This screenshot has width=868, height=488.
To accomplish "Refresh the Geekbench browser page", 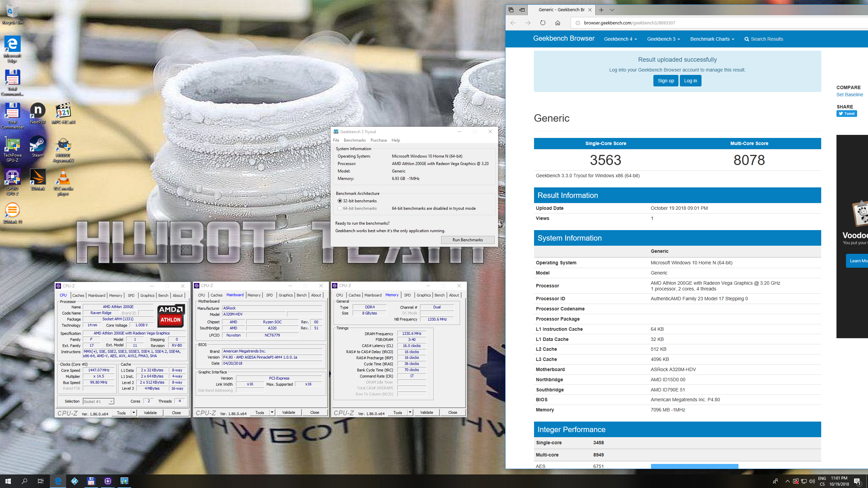I will point(542,23).
